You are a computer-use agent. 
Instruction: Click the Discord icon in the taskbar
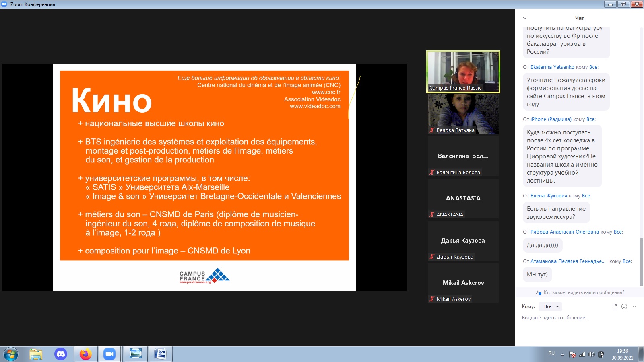pyautogui.click(x=61, y=354)
